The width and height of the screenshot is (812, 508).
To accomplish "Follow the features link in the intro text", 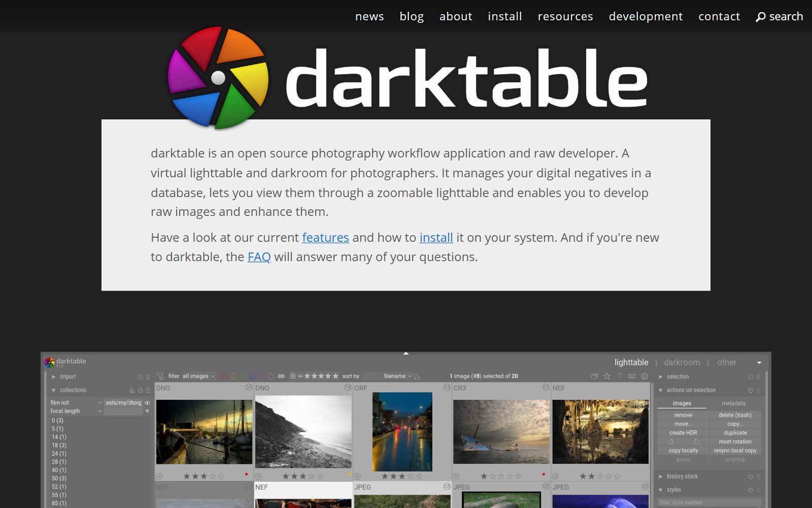I will point(325,237).
